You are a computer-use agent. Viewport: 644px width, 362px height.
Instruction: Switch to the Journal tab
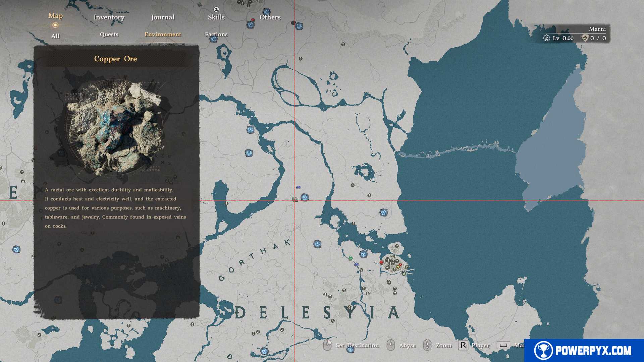click(163, 17)
